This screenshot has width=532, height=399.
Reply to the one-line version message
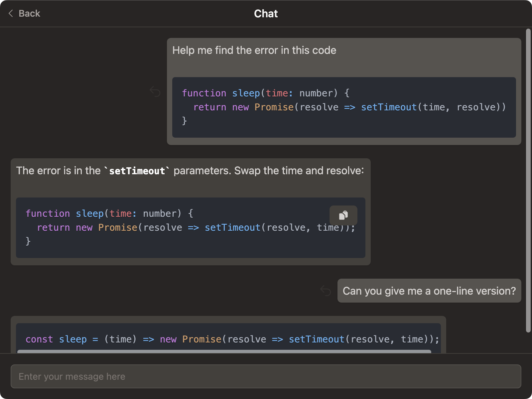point(326,291)
